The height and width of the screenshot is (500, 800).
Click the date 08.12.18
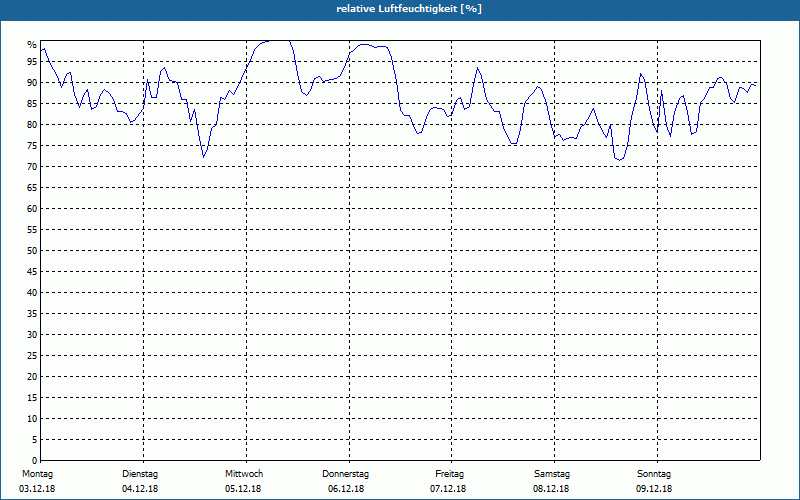(551, 489)
